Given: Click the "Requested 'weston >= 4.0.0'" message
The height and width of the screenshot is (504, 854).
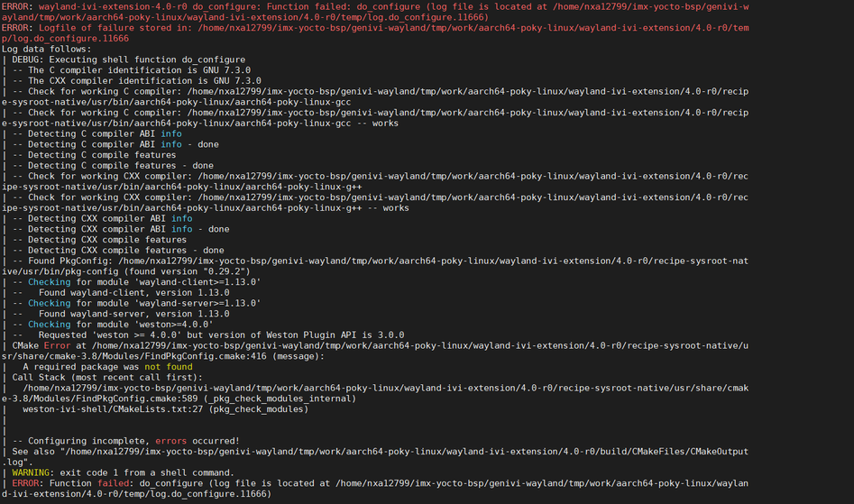Looking at the screenshot, I should [x=99, y=335].
